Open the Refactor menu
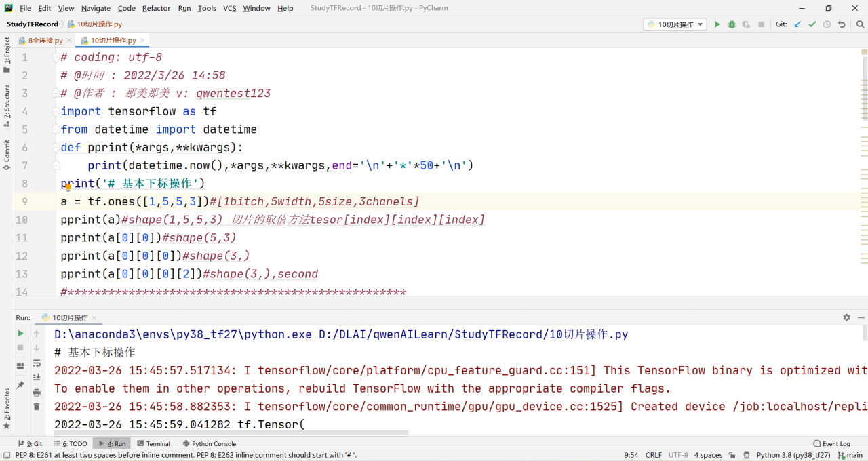 156,8
